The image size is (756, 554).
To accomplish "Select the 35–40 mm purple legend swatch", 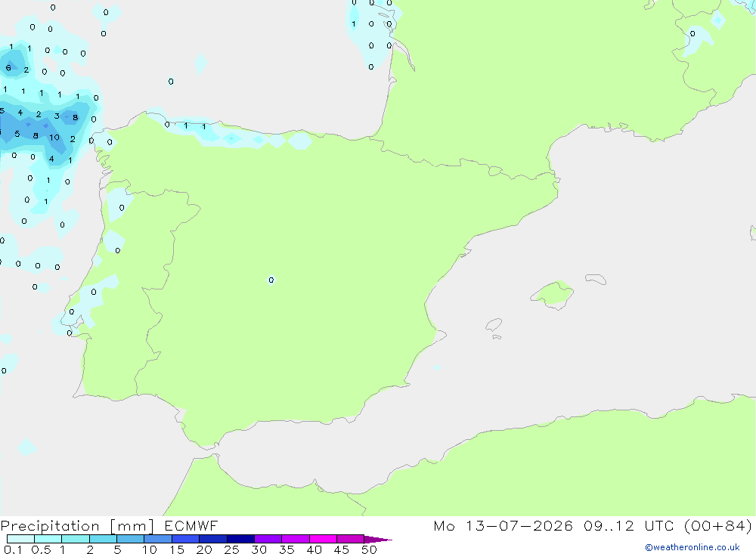I will click(x=296, y=539).
